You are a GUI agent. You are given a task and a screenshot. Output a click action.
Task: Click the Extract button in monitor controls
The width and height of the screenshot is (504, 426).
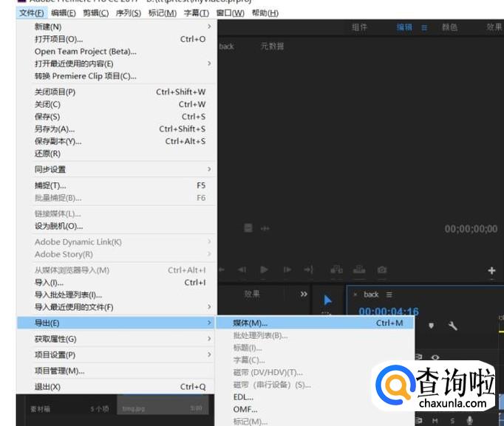[x=359, y=269]
